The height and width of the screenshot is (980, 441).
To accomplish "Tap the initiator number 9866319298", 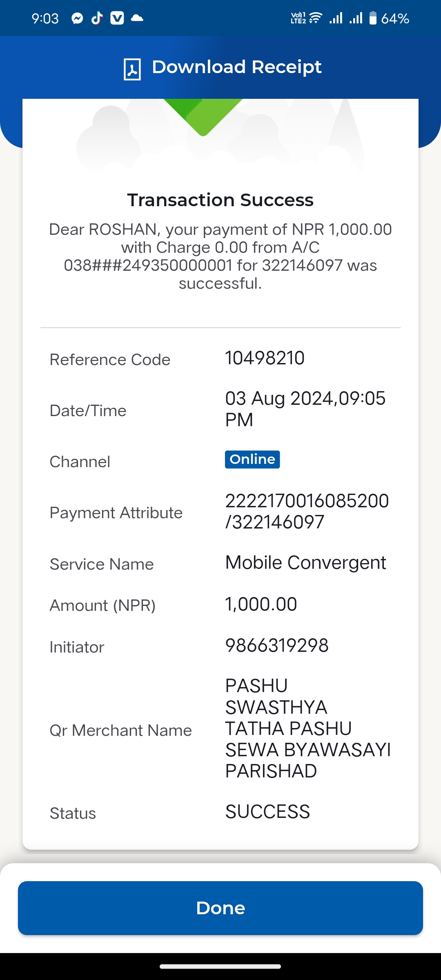I will point(277,646).
